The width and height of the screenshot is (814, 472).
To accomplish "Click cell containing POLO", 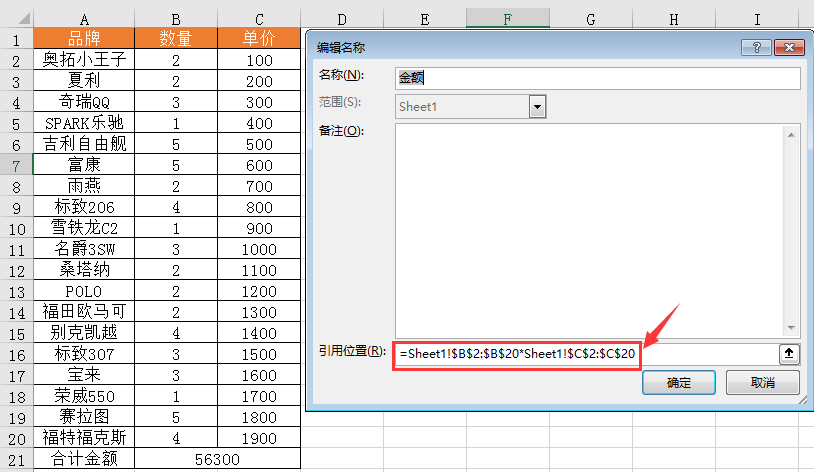I will pos(84,291).
